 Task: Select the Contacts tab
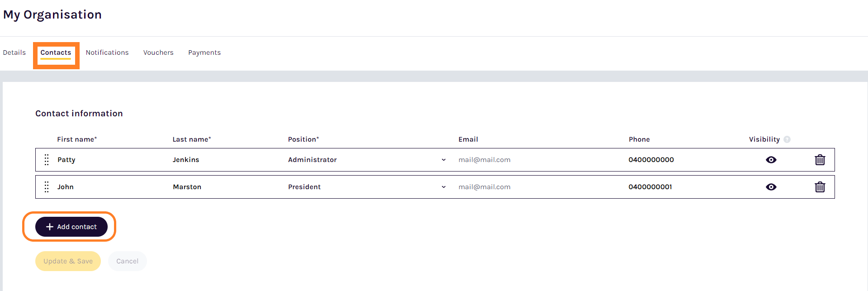[56, 52]
